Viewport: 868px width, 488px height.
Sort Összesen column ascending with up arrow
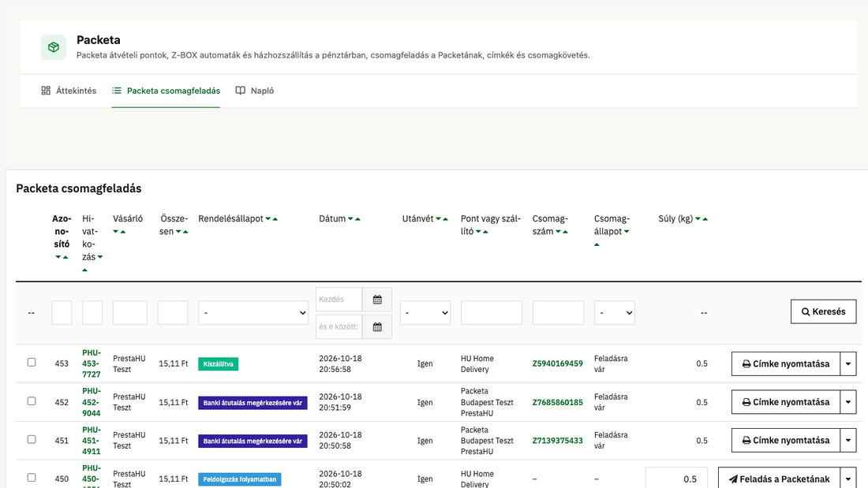point(185,232)
